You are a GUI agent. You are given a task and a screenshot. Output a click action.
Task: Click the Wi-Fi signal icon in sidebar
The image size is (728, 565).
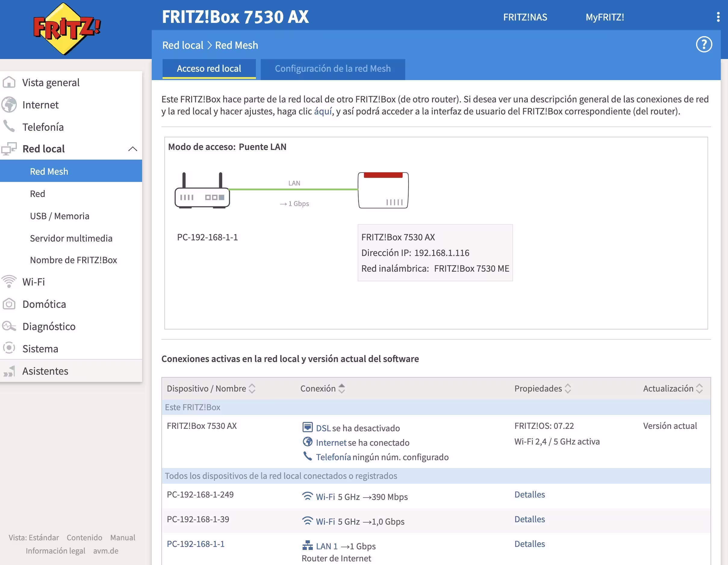(x=9, y=282)
